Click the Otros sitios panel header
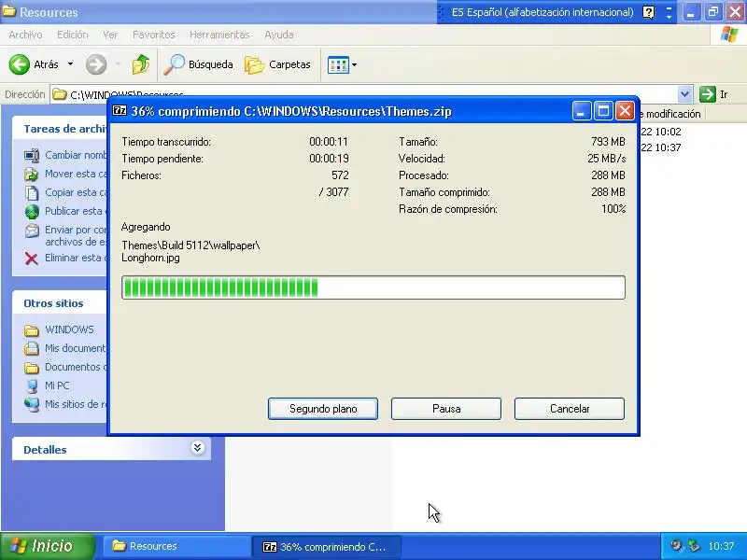The height and width of the screenshot is (560, 747). coord(60,303)
